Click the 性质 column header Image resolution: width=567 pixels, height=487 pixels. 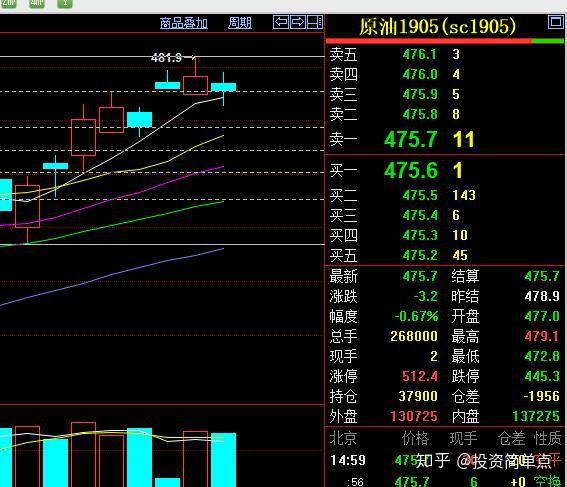coord(548,439)
